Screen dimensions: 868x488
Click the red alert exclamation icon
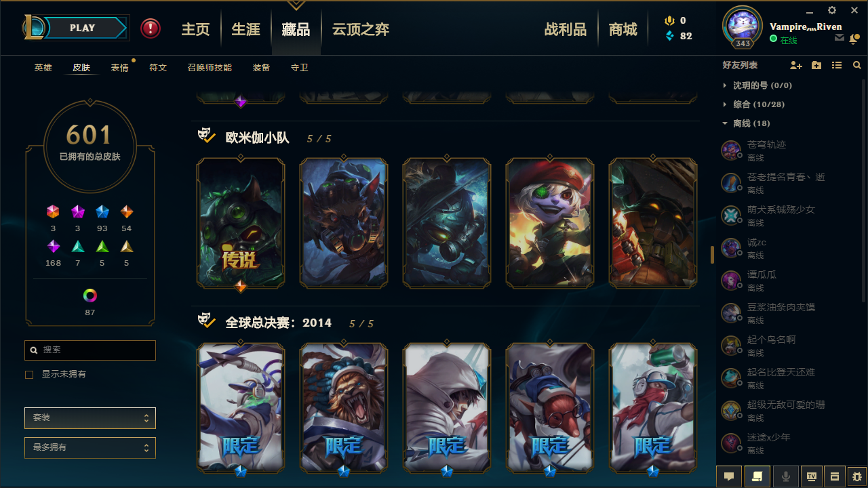(151, 28)
